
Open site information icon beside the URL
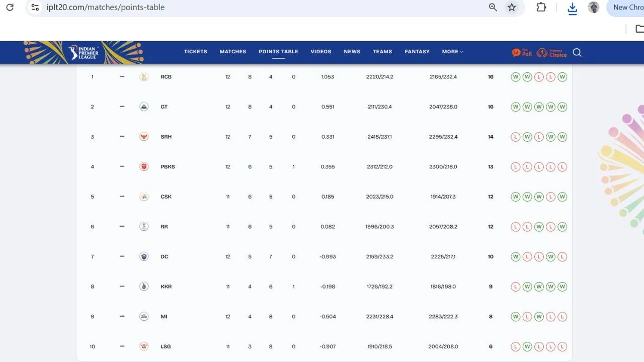click(35, 7)
